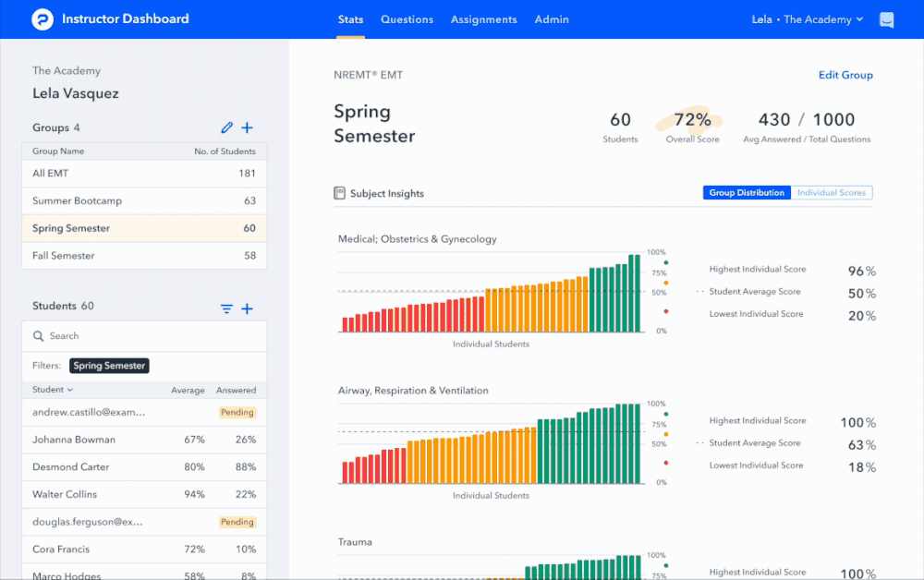The width and height of the screenshot is (924, 580).
Task: Click the 18% Lowest Individual Score value
Action: point(862,467)
